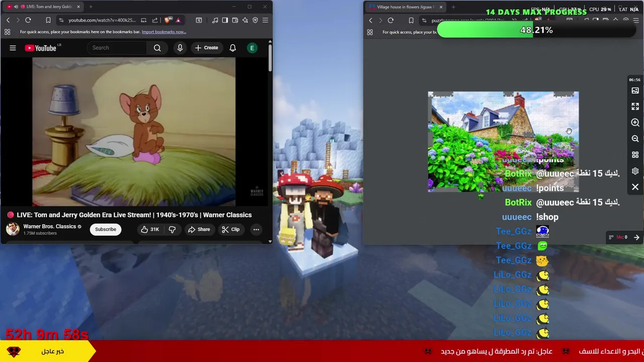The height and width of the screenshot is (362, 644).
Task: Bookmark the puzzle page
Action: 411,21
